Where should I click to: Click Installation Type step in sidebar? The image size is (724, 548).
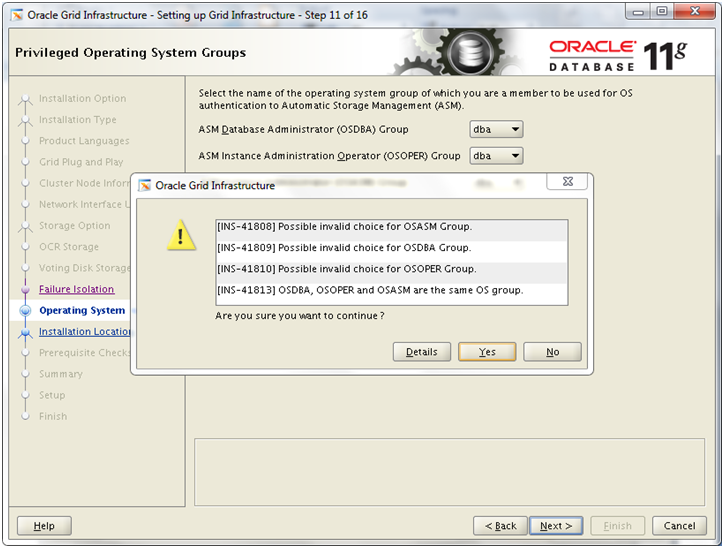(78, 120)
